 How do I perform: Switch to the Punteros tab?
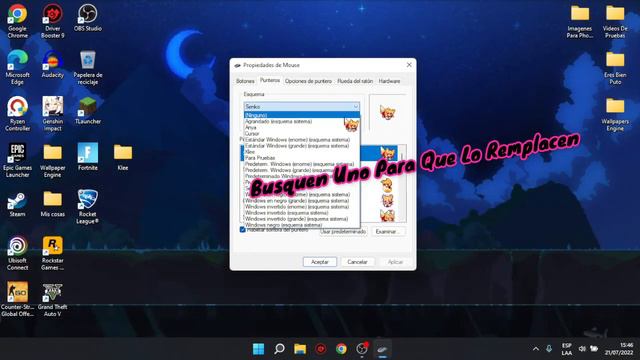click(x=270, y=80)
